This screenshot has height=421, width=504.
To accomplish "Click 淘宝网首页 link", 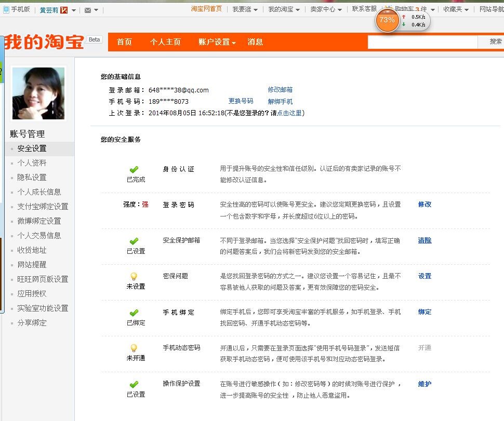I will pos(206,9).
